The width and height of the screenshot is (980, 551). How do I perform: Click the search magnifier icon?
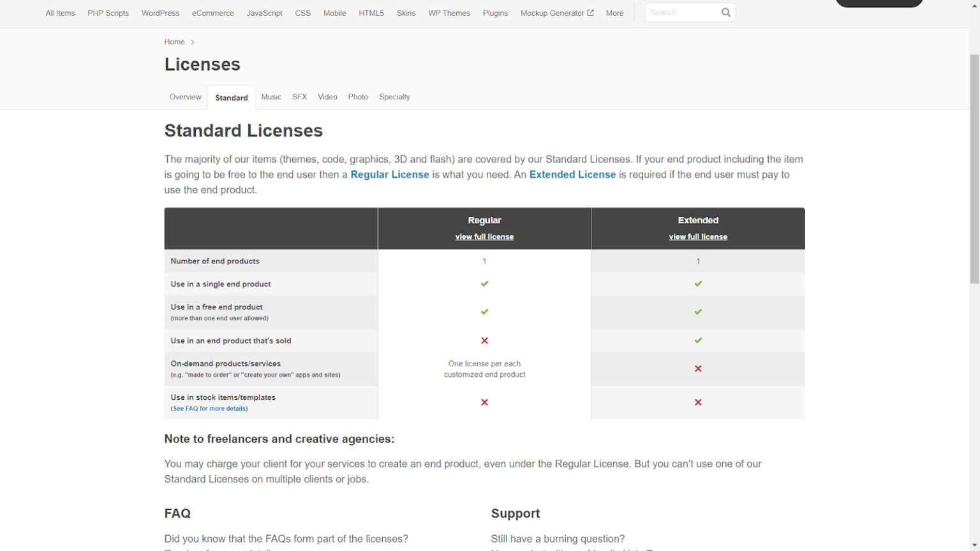(725, 12)
